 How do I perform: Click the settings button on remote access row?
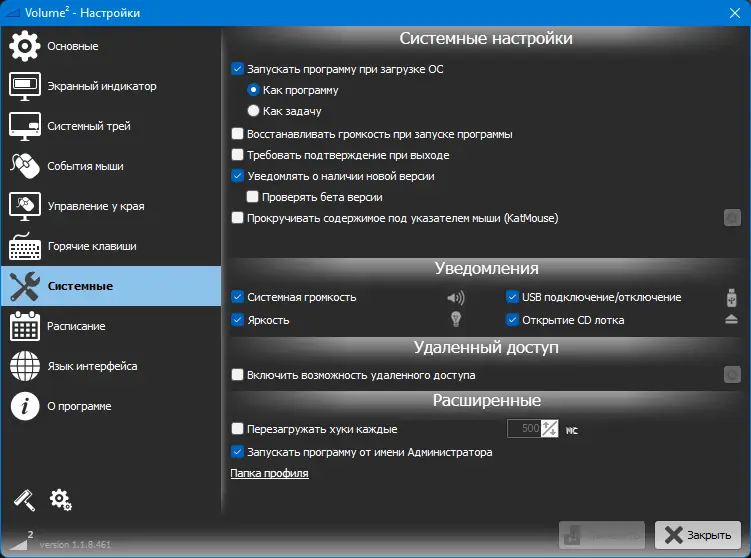click(732, 375)
